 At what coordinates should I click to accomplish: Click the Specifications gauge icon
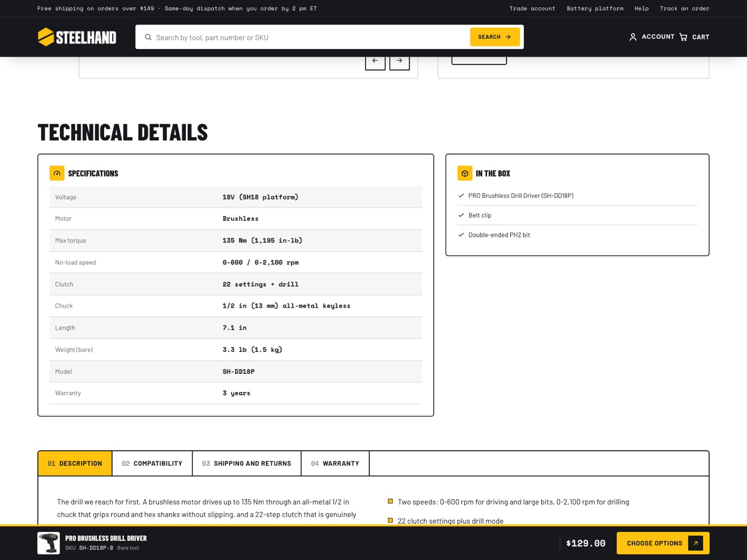[x=57, y=173]
